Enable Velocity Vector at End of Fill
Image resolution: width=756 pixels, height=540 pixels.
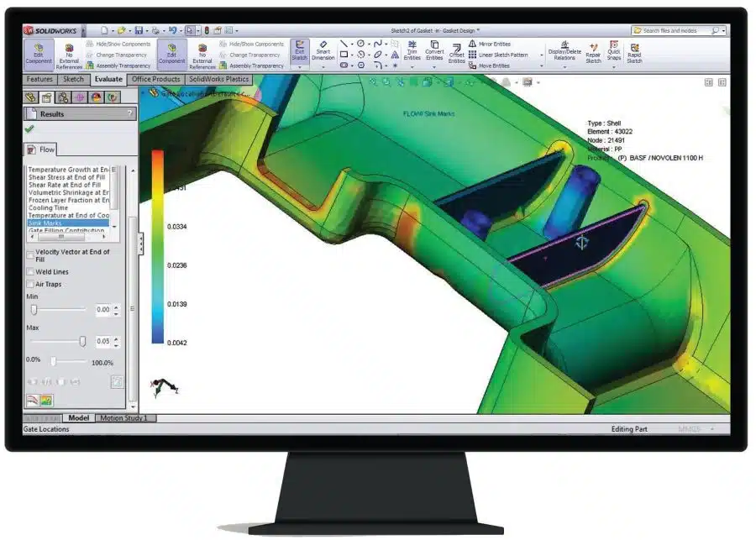pos(31,253)
